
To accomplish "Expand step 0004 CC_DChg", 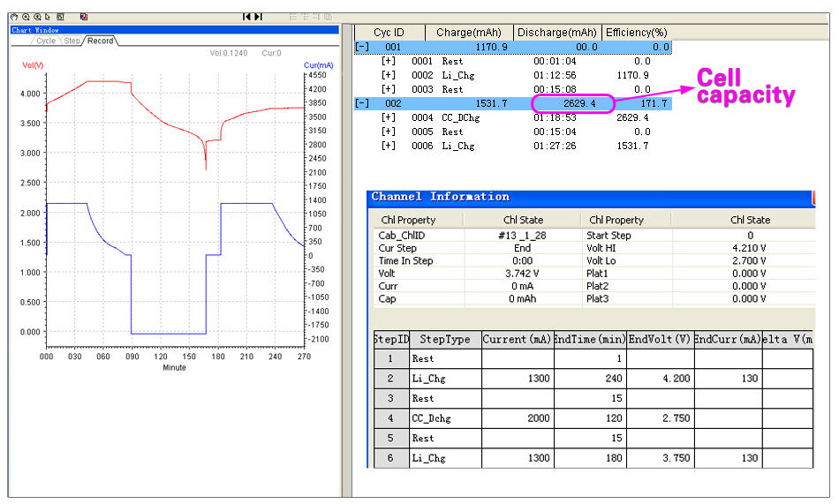I will click(x=389, y=117).
